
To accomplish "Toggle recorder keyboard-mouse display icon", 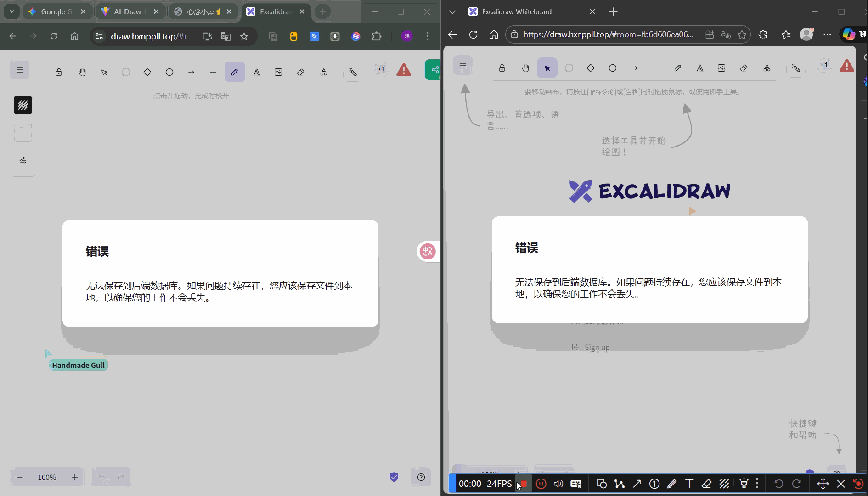I will (576, 484).
